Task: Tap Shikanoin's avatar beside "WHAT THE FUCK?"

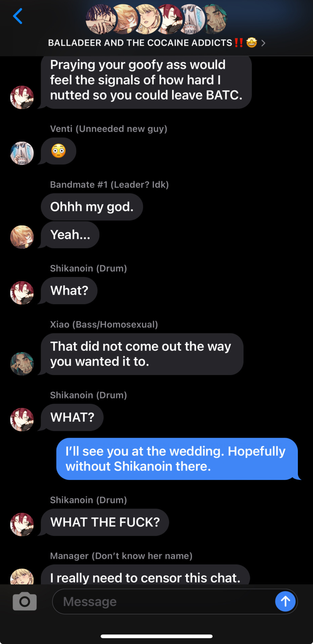Action: (x=22, y=524)
